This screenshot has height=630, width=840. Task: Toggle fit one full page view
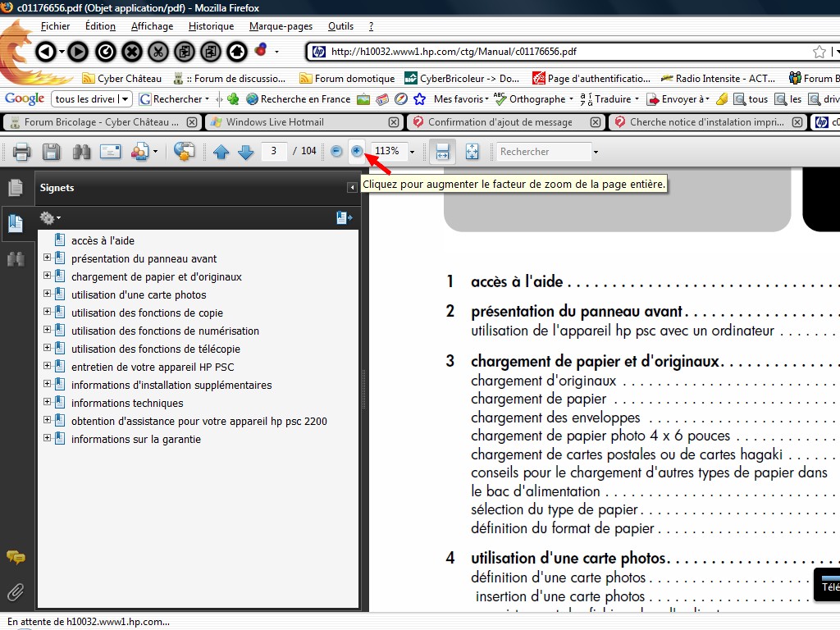pos(472,152)
